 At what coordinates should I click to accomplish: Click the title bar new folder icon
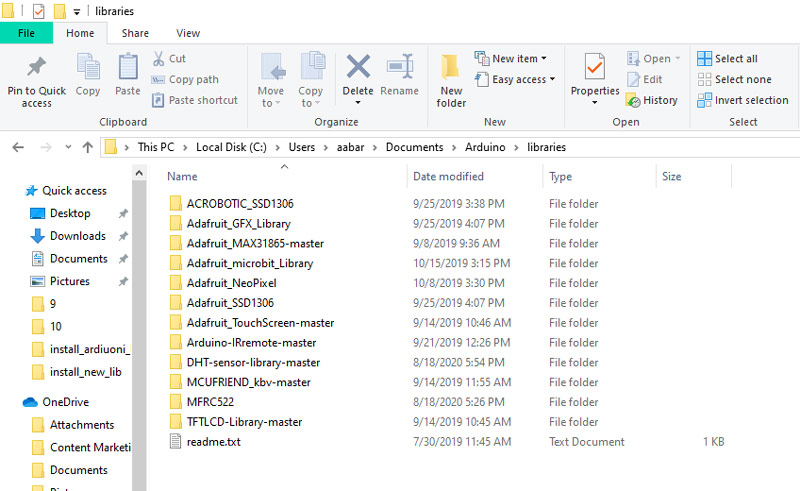click(60, 11)
